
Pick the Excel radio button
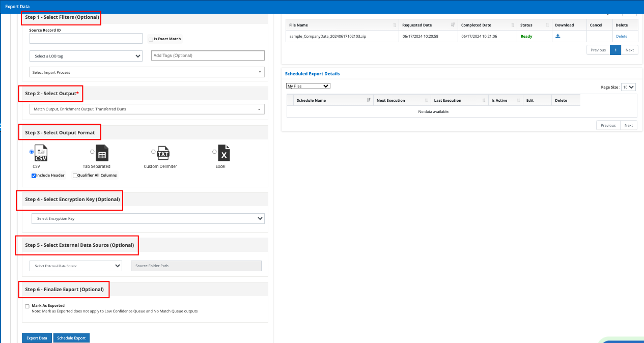(x=214, y=152)
